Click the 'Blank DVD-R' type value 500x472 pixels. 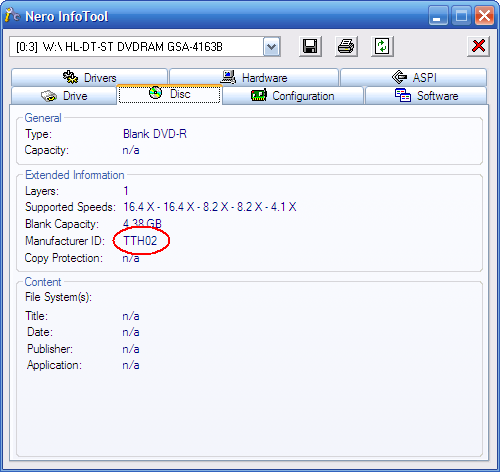point(155,134)
